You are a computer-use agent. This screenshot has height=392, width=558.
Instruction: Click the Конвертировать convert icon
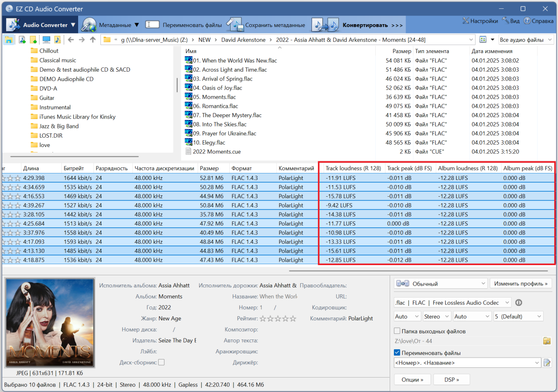325,25
